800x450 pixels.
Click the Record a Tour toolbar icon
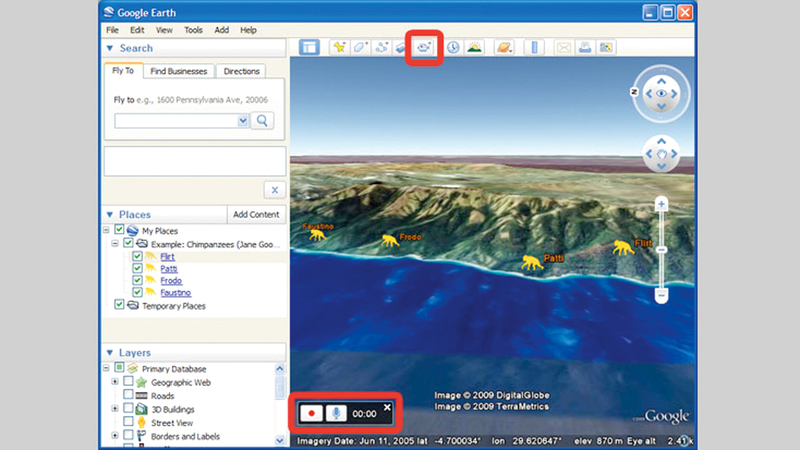click(425, 47)
